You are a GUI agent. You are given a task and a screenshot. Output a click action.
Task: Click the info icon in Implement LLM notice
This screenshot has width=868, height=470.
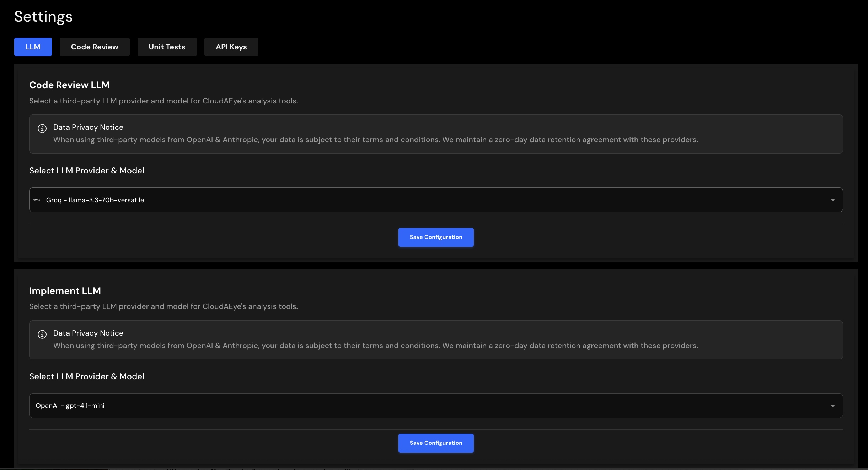coord(42,334)
